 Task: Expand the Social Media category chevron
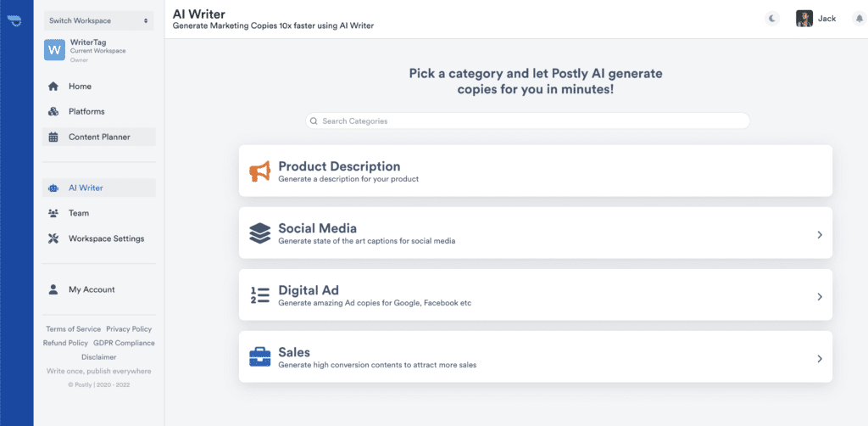tap(820, 235)
